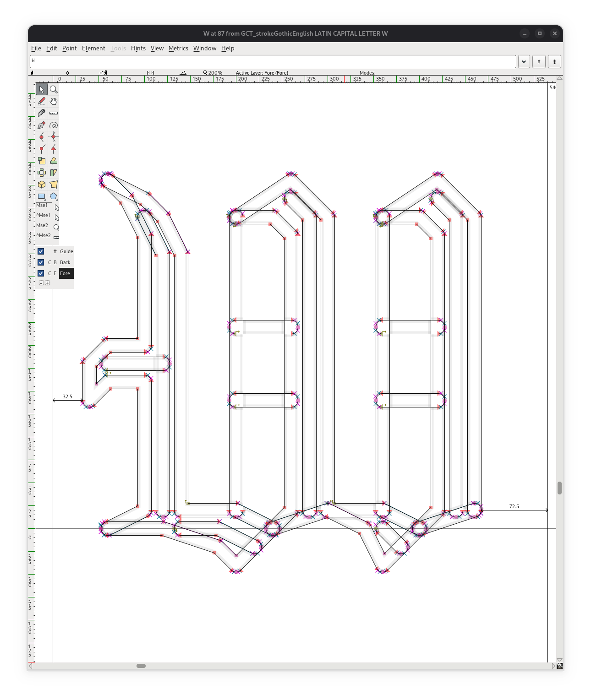Open the Element menu
Screen dimensions: 591x700
[x=93, y=48]
